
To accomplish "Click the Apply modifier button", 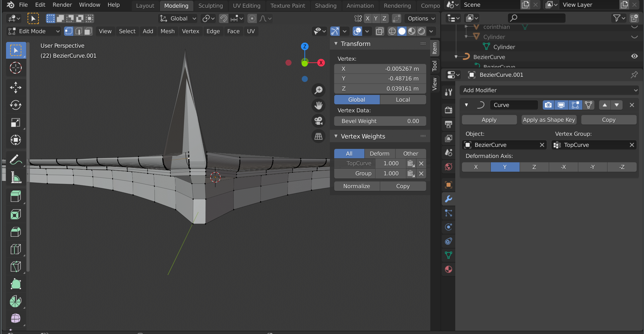I will click(x=489, y=120).
